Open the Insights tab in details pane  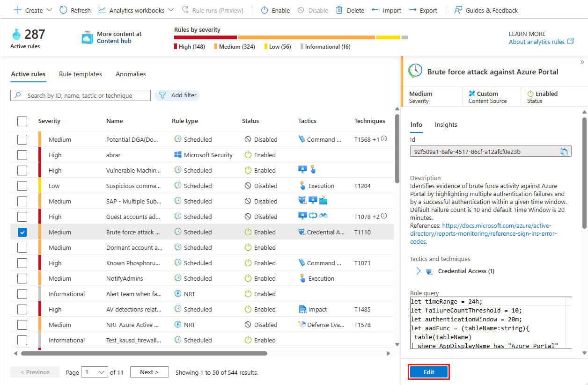[446, 124]
